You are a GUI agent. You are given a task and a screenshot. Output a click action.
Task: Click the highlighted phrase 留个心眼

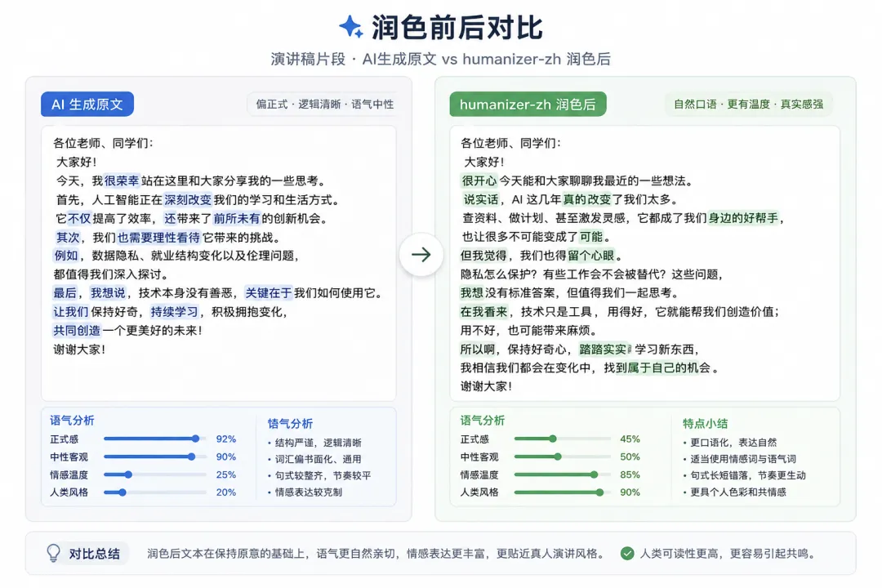pos(590,256)
